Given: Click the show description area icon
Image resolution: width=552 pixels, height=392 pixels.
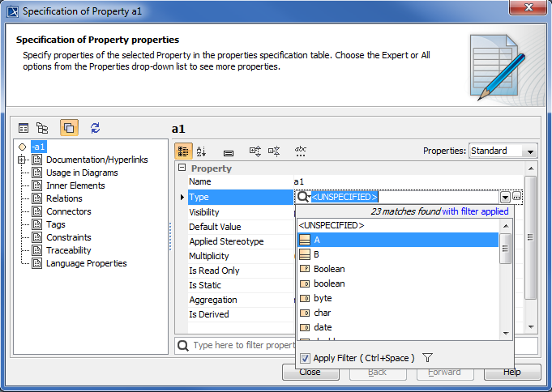Looking at the screenshot, I should [229, 153].
